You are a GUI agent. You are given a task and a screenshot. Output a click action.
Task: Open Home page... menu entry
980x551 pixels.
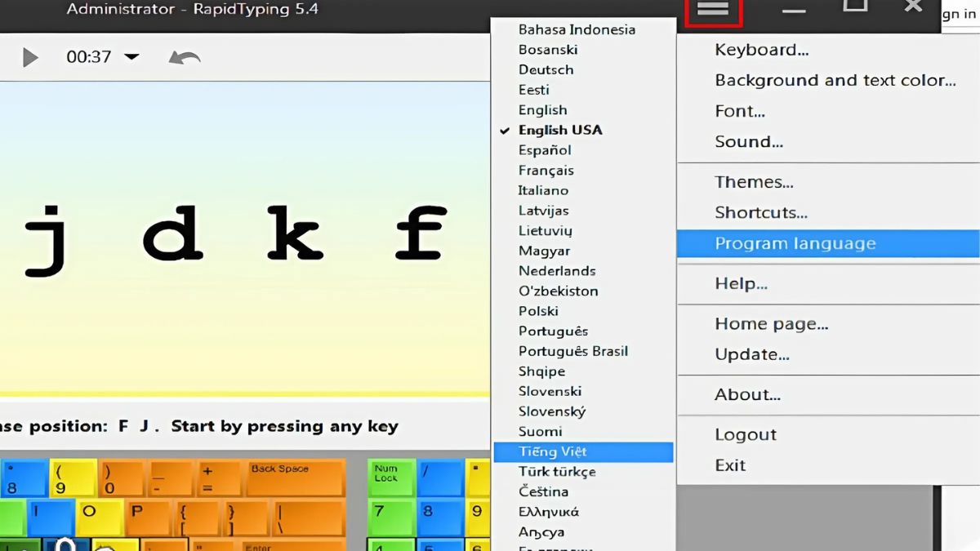[x=772, y=324]
